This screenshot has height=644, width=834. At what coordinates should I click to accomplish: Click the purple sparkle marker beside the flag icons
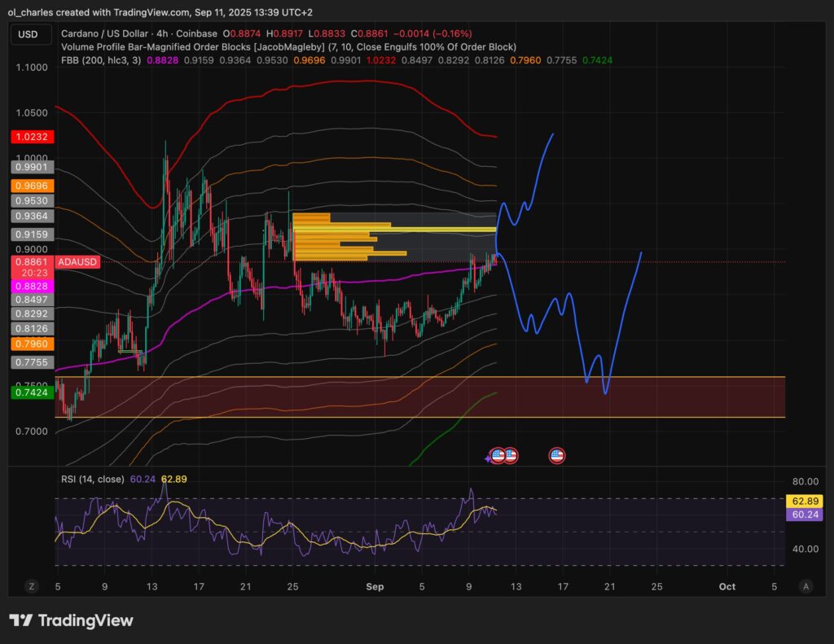coord(487,458)
